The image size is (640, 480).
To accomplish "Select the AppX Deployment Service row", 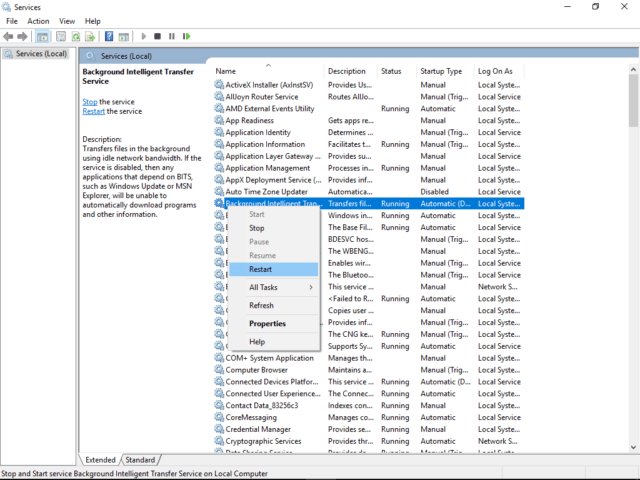I will (369, 180).
